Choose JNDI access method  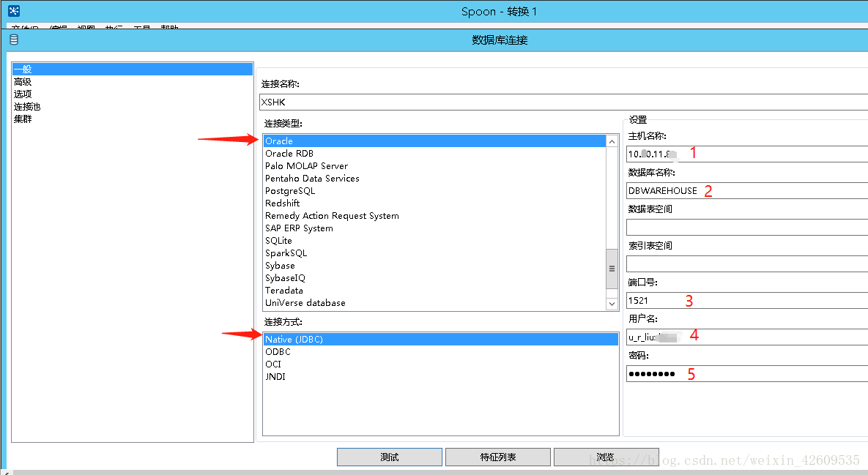tap(275, 377)
